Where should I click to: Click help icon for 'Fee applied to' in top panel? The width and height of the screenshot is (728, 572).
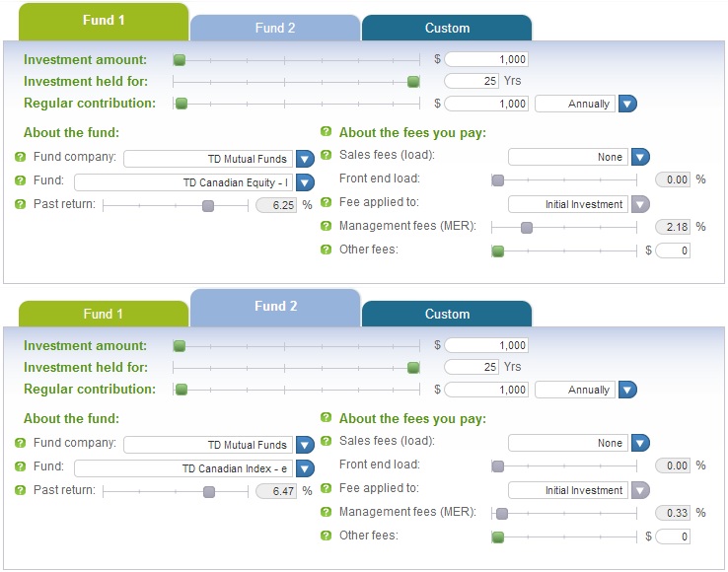pos(326,202)
